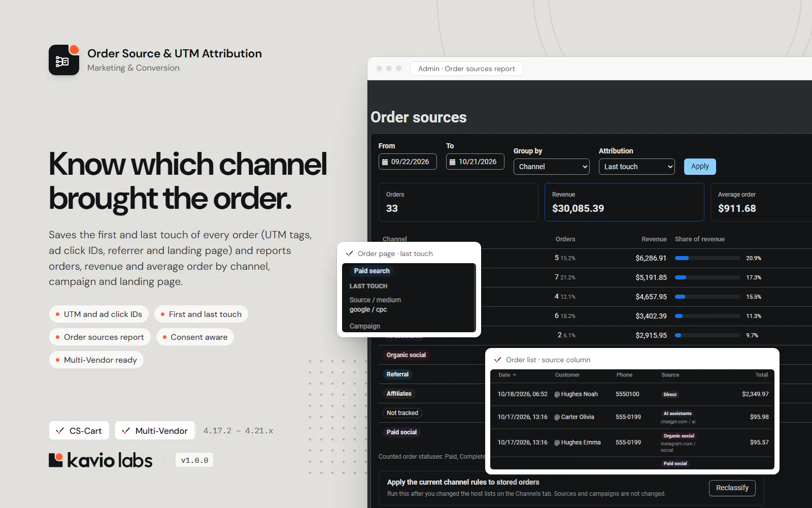Image resolution: width=812 pixels, height=508 pixels.
Task: Click the Referral channel tag
Action: pyautogui.click(x=397, y=374)
